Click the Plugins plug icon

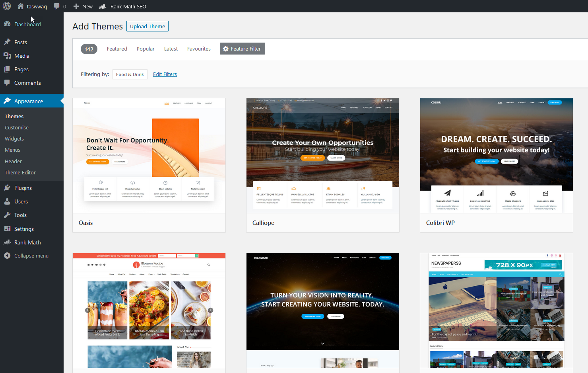tap(7, 187)
